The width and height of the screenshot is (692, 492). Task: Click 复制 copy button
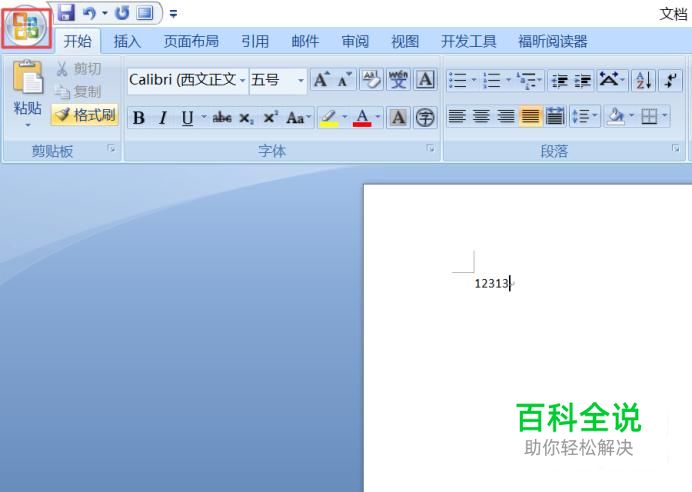pyautogui.click(x=78, y=92)
